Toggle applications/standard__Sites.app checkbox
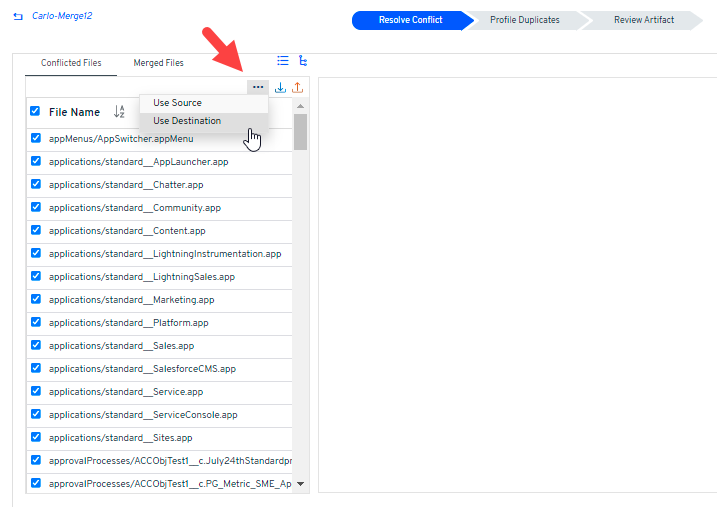The height and width of the screenshot is (507, 717). [x=36, y=437]
